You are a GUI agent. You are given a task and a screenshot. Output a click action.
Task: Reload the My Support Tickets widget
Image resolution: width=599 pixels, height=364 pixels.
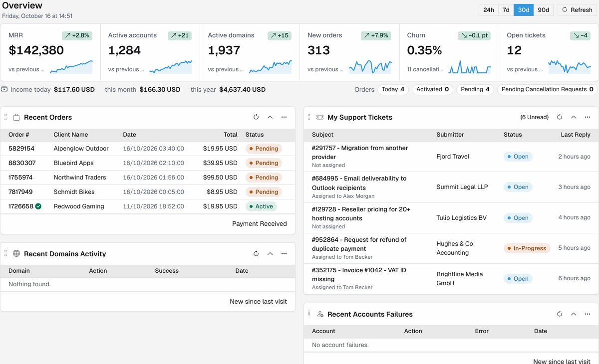click(560, 117)
